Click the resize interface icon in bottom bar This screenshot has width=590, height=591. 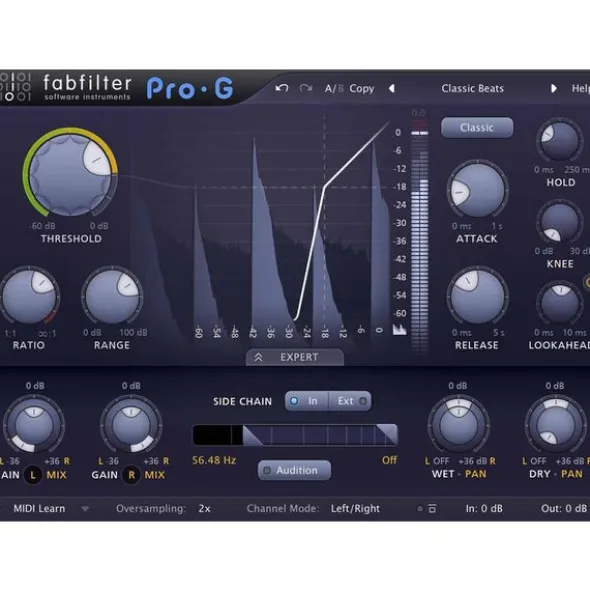(x=432, y=508)
